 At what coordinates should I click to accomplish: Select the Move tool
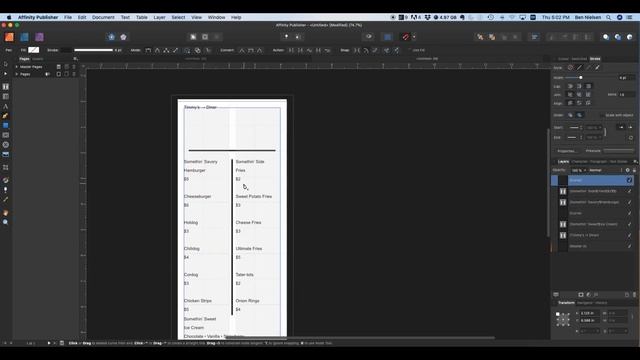click(x=5, y=64)
